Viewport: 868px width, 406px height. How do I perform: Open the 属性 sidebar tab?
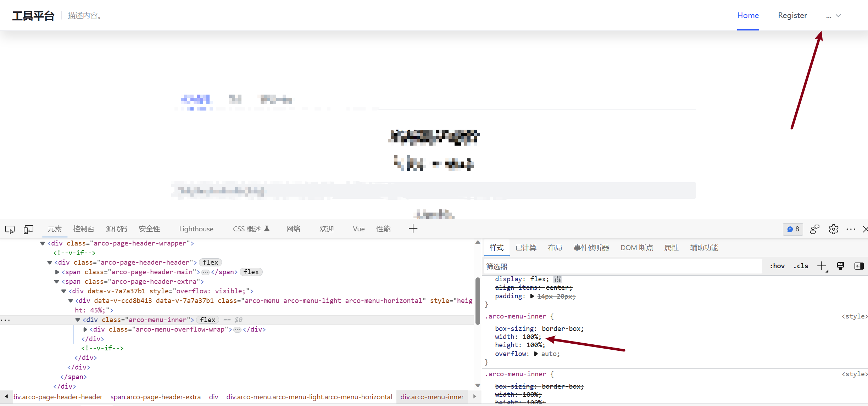pyautogui.click(x=671, y=248)
